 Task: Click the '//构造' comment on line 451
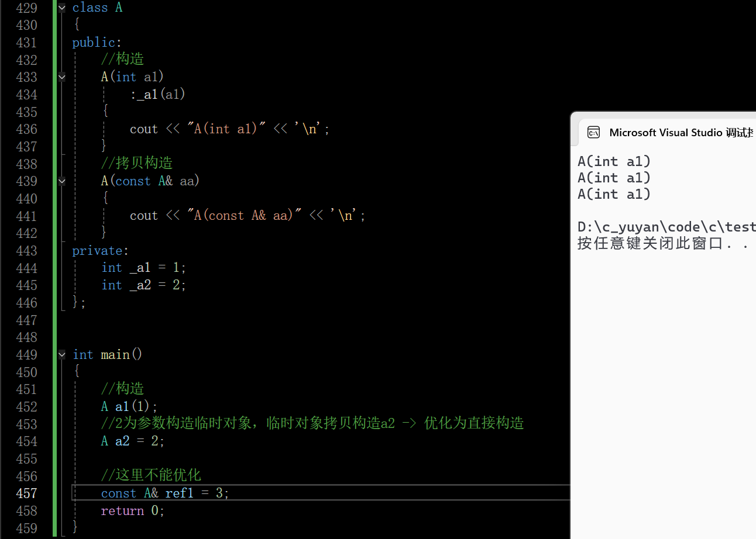122,389
